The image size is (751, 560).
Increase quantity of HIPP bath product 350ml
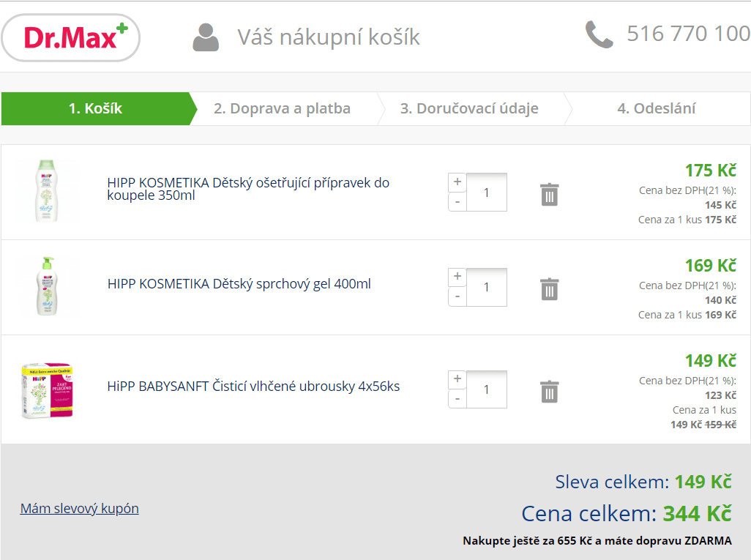(457, 182)
